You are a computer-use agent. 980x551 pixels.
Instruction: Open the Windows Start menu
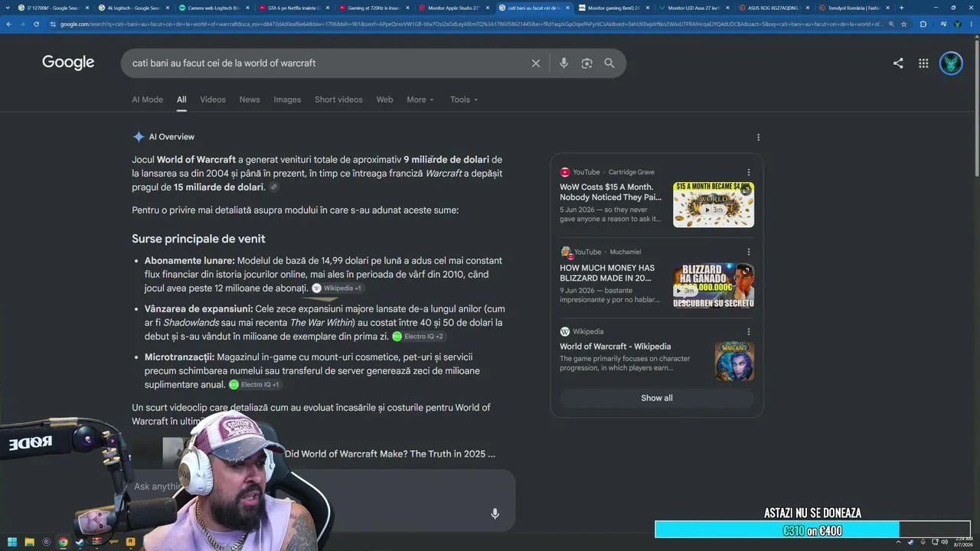click(12, 542)
